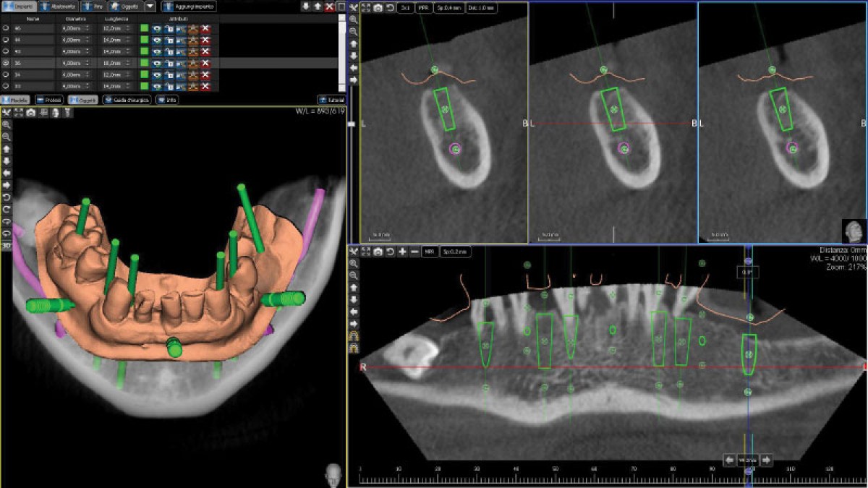Image resolution: width=868 pixels, height=488 pixels.
Task: Open settings wrench in the 3D view toolbar
Action: [x=7, y=112]
